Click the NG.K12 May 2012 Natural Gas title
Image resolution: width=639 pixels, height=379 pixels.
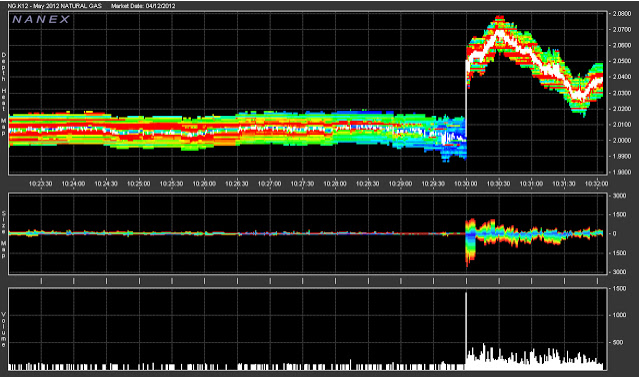[x=54, y=6]
